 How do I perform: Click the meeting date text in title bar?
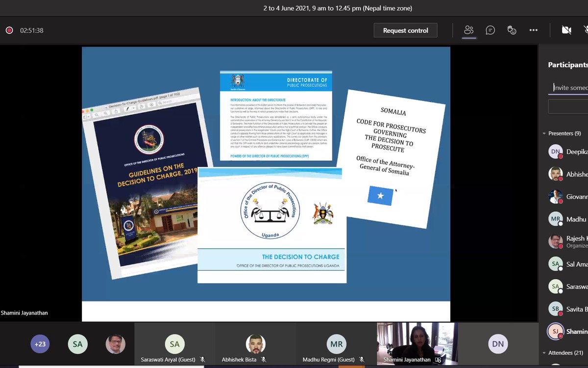pos(338,8)
